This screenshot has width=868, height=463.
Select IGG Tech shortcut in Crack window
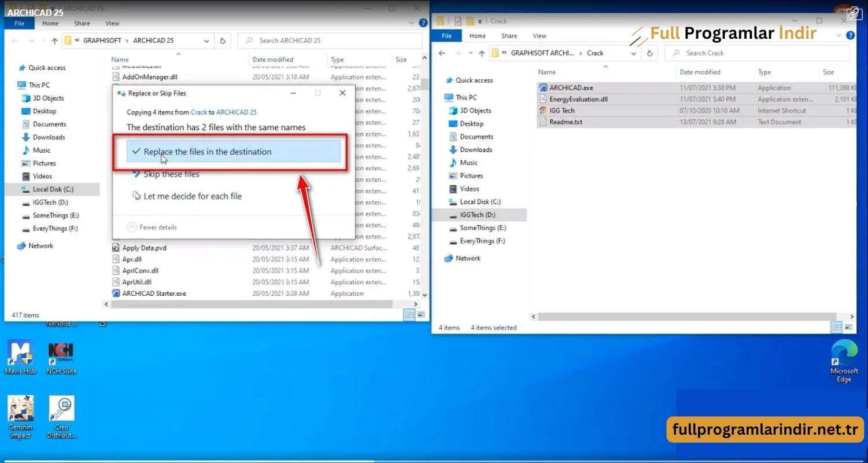pyautogui.click(x=562, y=111)
